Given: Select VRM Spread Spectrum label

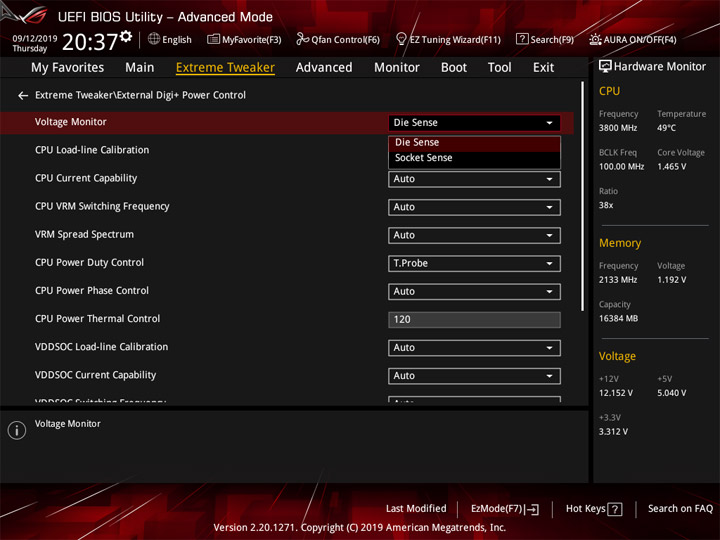Looking at the screenshot, I should [x=84, y=235].
